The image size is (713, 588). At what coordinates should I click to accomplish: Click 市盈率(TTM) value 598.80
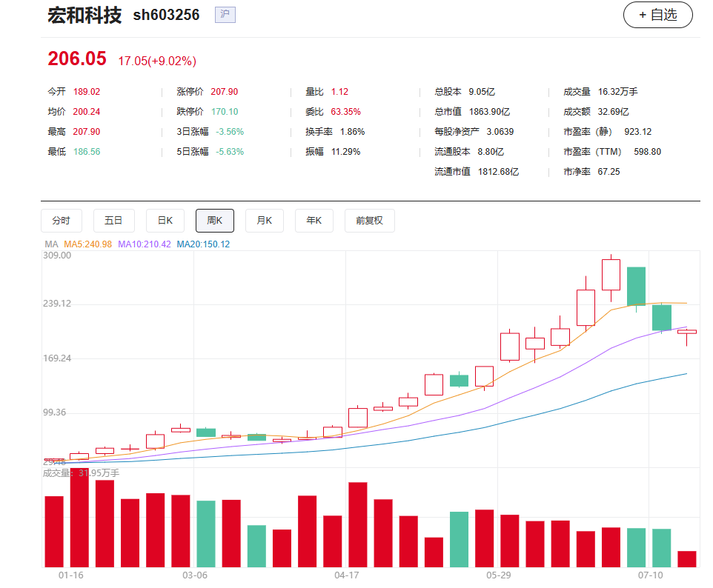click(x=648, y=152)
